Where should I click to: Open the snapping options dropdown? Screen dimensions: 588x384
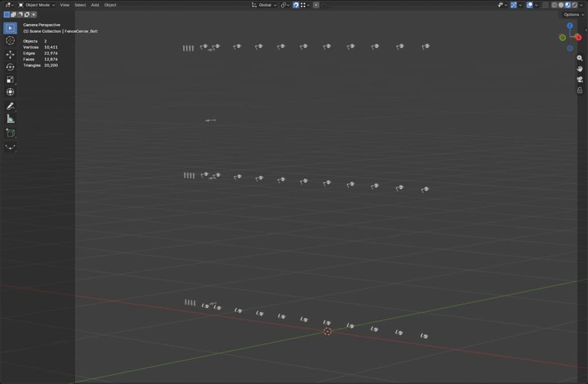point(305,5)
